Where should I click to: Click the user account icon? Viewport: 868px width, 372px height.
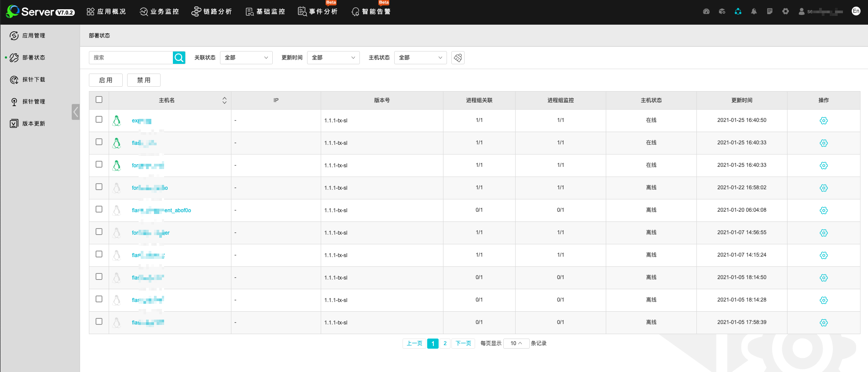[x=802, y=11]
